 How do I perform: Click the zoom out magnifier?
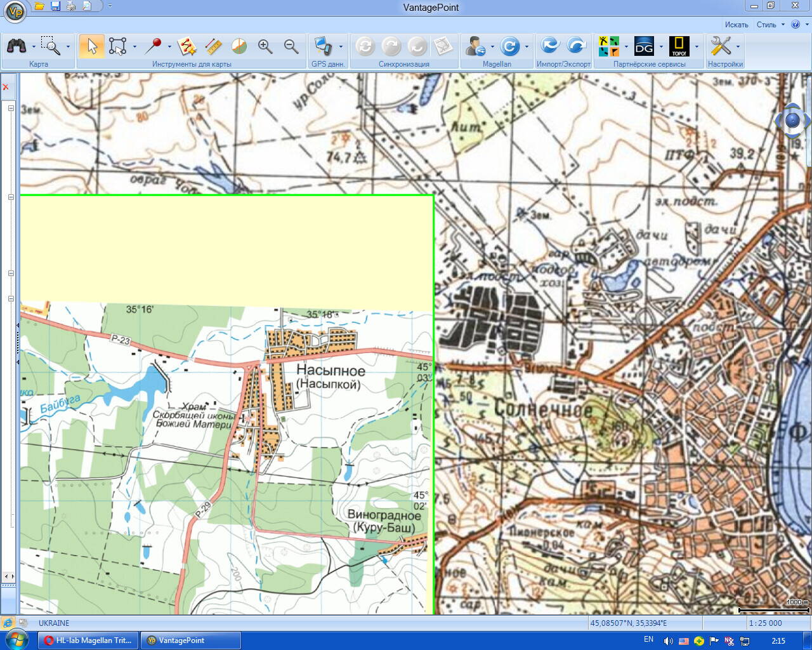click(291, 46)
